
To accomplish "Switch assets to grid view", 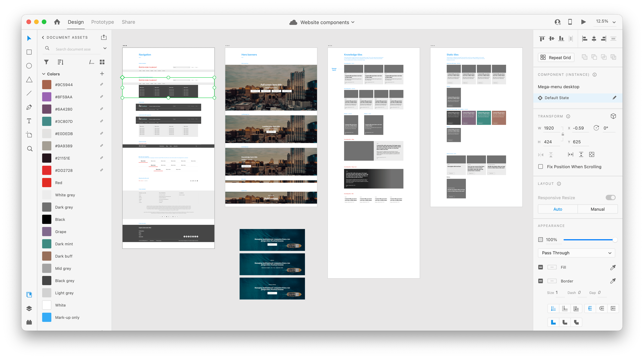I will tap(102, 62).
